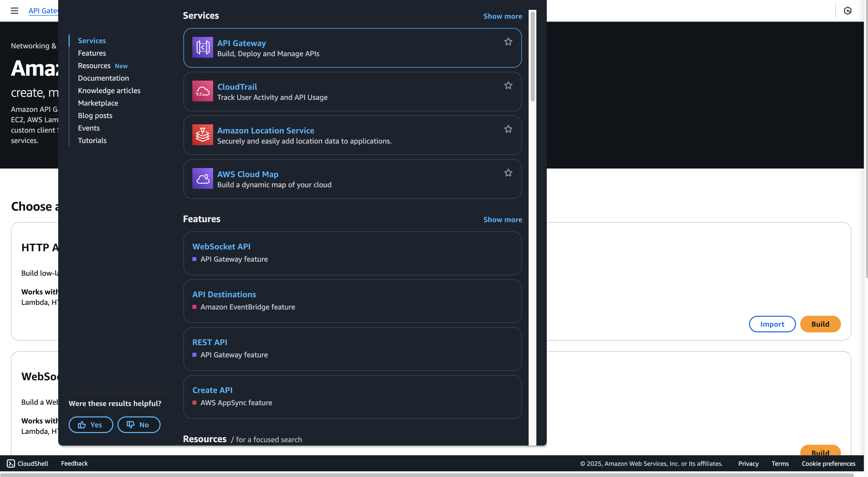Viewport: 868px width, 477px height.
Task: Click 'Build a dynamic map of your cloud' text
Action: tap(274, 185)
